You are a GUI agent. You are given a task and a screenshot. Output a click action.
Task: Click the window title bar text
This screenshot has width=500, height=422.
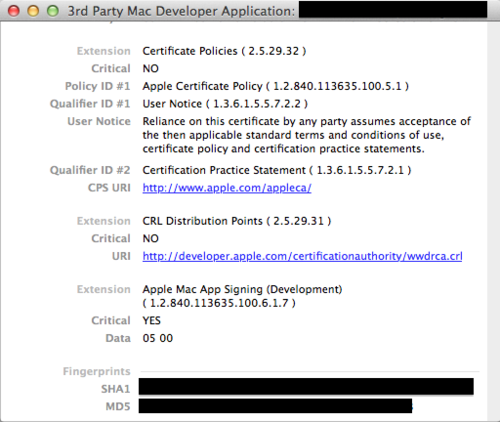click(181, 11)
